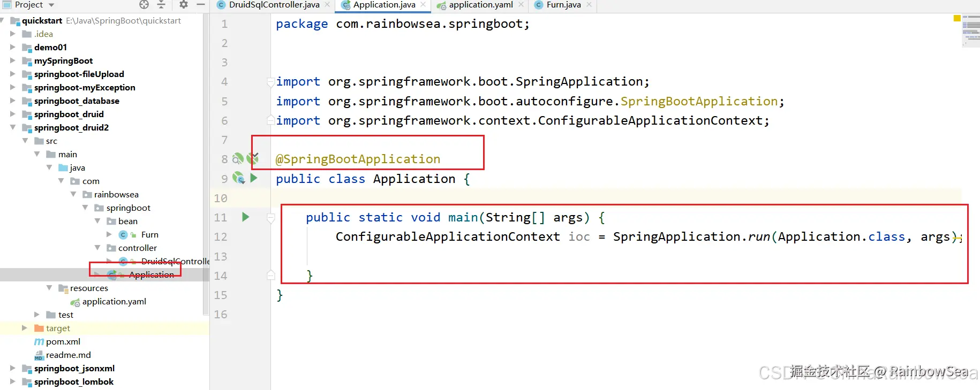Collapse the springboot_druid2 module
The width and height of the screenshot is (980, 390).
[x=13, y=127]
